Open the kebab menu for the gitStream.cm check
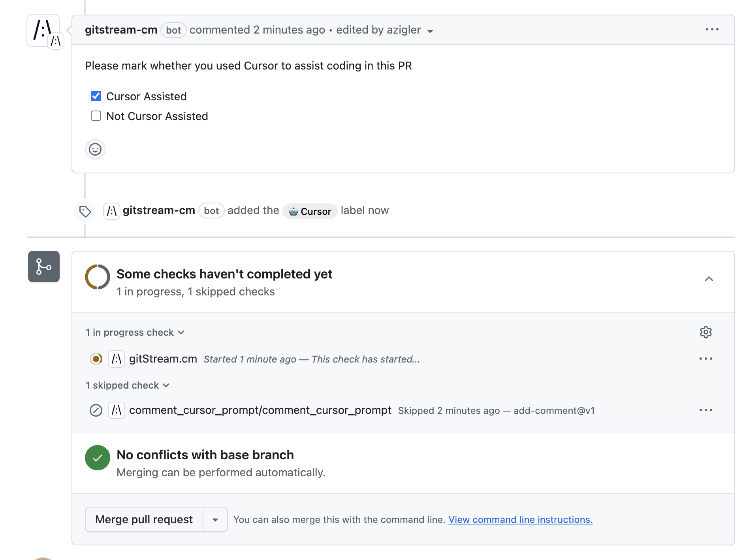 706,359
